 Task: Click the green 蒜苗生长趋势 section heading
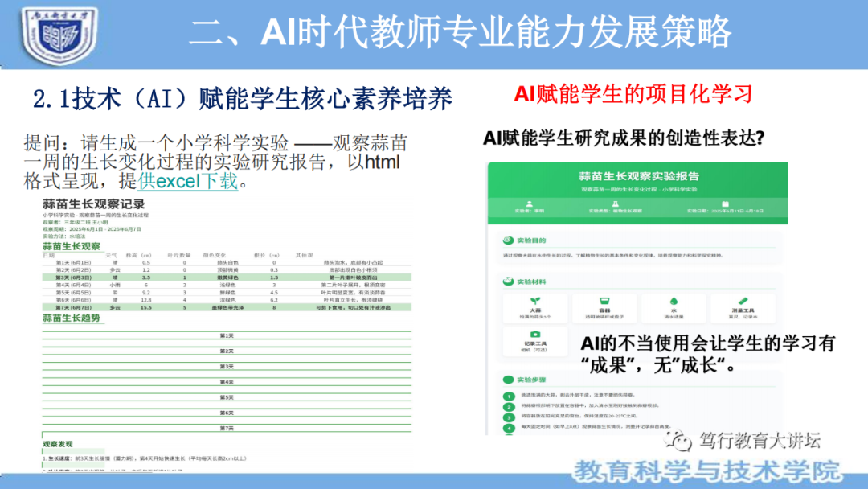(72, 318)
